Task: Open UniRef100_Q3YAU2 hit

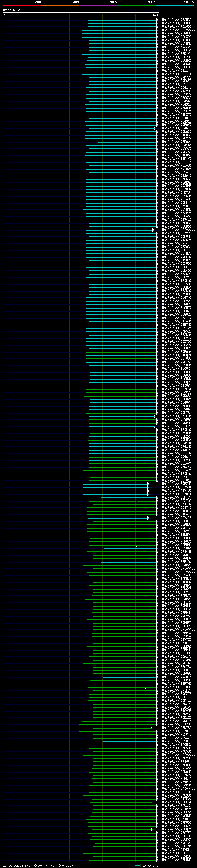Action: [x=176, y=189]
